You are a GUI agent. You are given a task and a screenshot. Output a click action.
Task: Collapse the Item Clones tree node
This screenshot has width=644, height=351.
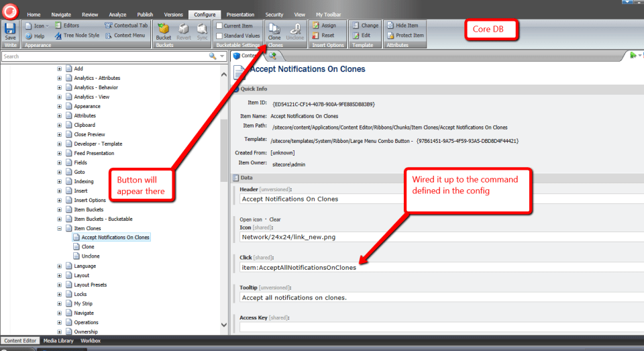point(59,228)
